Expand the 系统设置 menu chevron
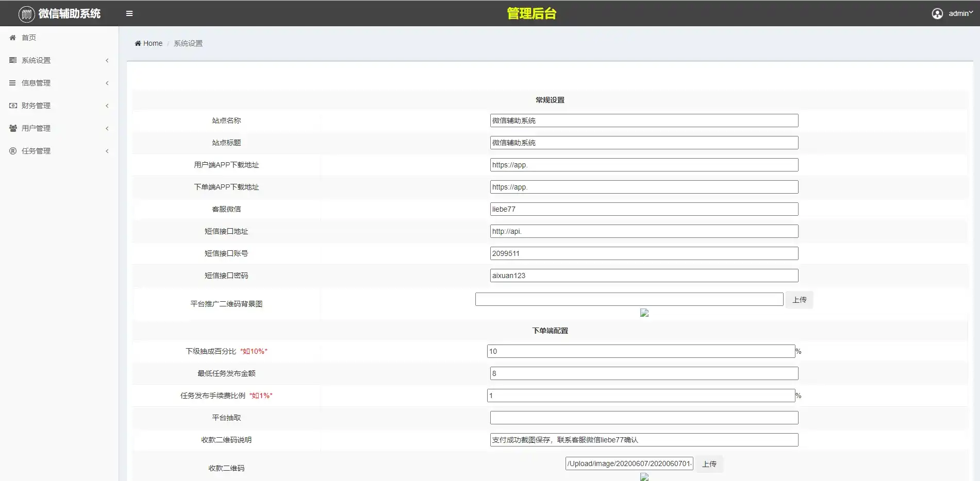 coord(107,60)
